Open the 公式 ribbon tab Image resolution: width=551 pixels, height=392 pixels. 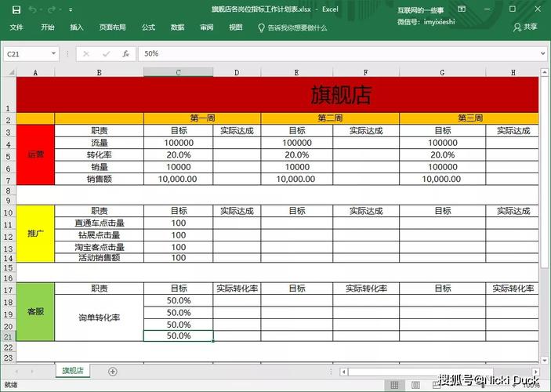[148, 27]
